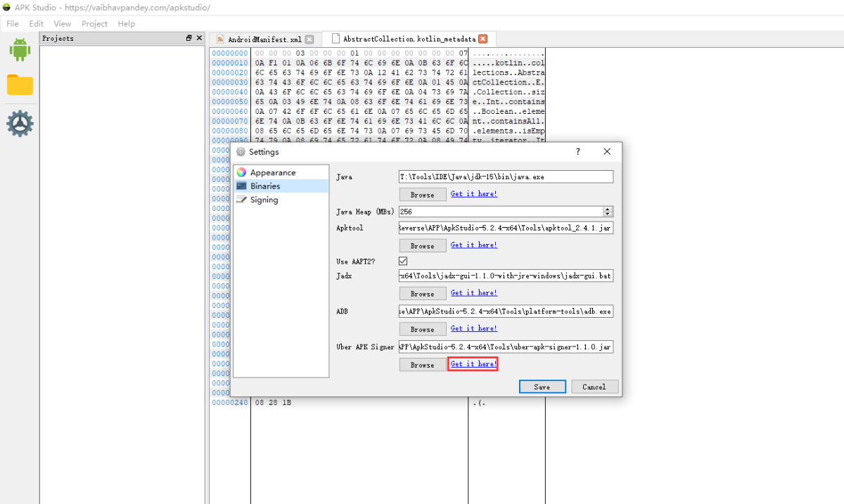The image size is (844, 504).
Task: Open the File menu
Action: pyautogui.click(x=13, y=24)
